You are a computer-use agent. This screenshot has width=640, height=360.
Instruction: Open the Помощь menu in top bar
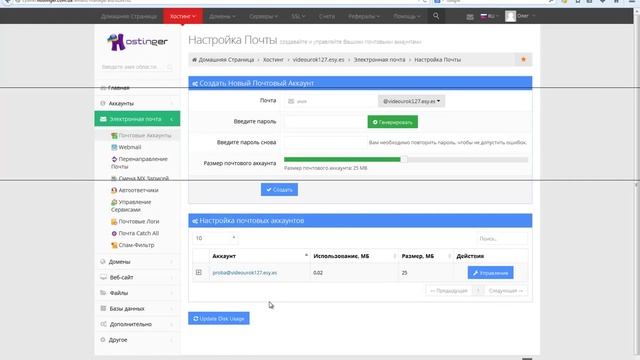407,16
